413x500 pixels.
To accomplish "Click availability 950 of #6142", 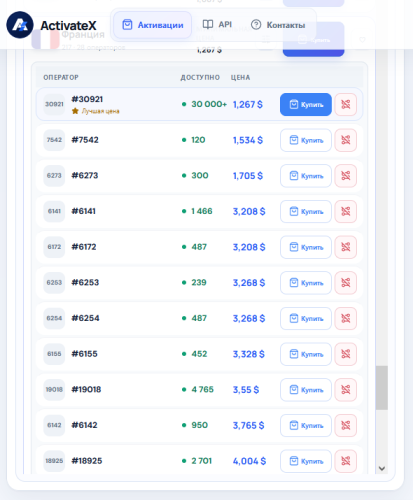I will coord(199,425).
